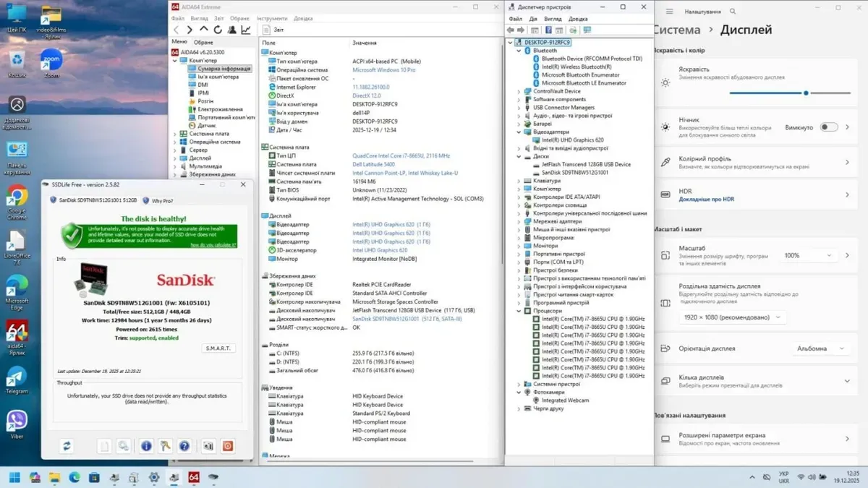Switch to the Обране tab in AIDA64
This screenshot has height=488, width=868.
(203, 43)
